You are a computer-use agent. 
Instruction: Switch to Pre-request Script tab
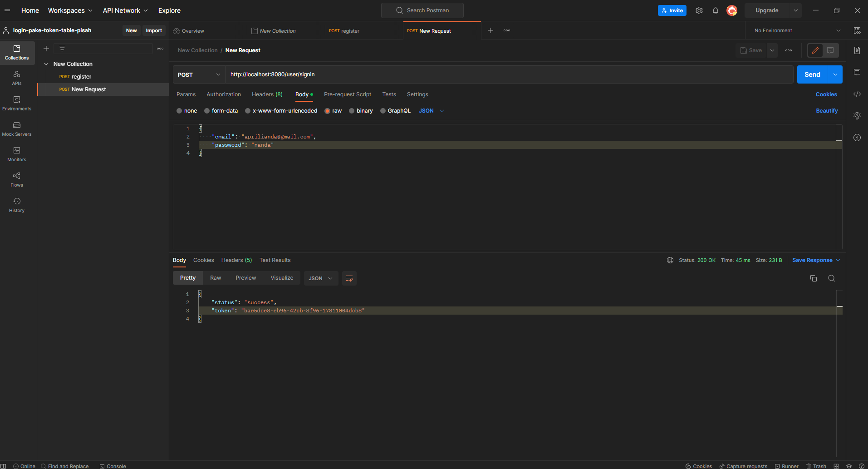(348, 94)
